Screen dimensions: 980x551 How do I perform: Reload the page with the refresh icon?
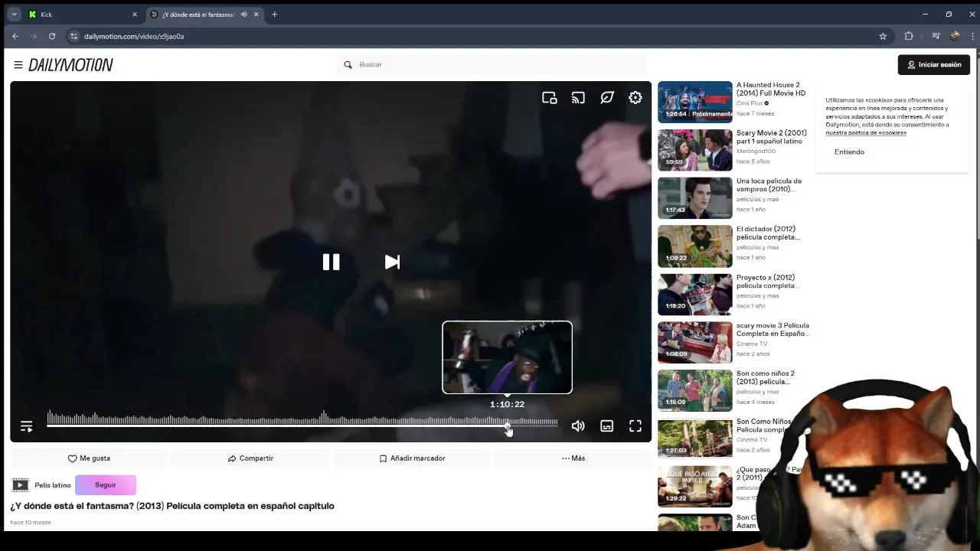(52, 36)
